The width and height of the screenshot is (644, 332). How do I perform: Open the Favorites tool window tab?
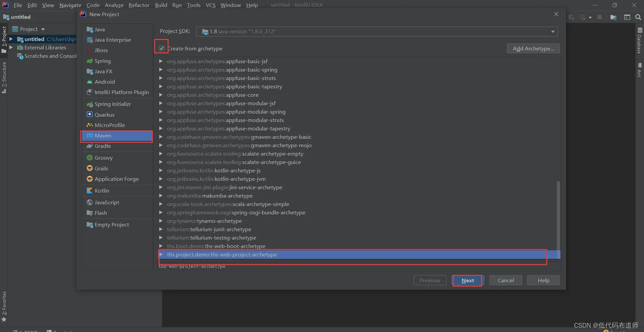click(4, 306)
